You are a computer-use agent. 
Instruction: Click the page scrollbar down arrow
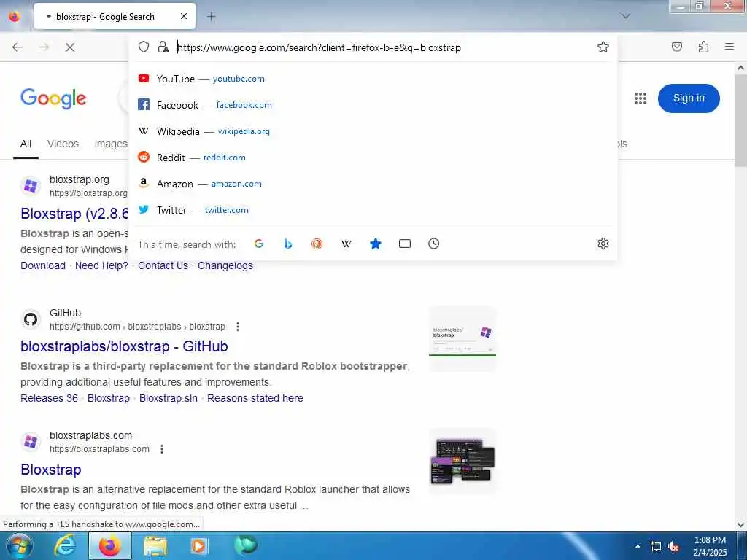[740, 525]
